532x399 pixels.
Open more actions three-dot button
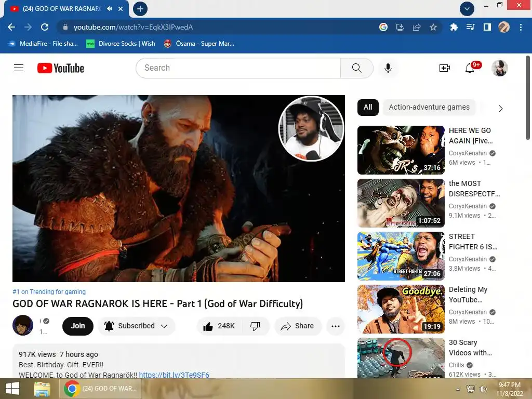(336, 326)
